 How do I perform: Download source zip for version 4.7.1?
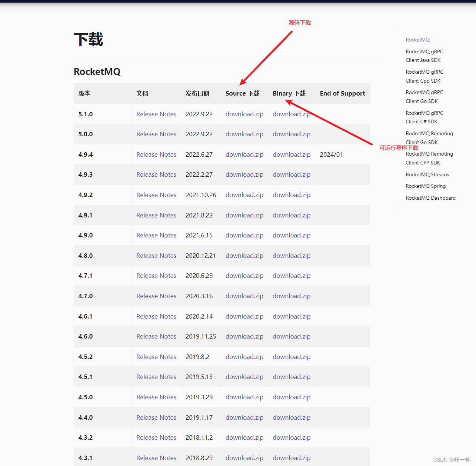(x=244, y=276)
